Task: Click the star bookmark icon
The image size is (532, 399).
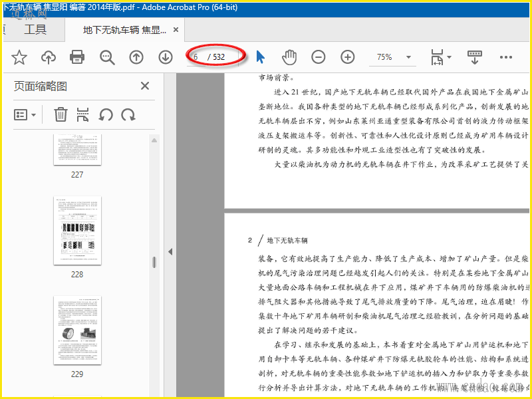Action: [x=19, y=57]
